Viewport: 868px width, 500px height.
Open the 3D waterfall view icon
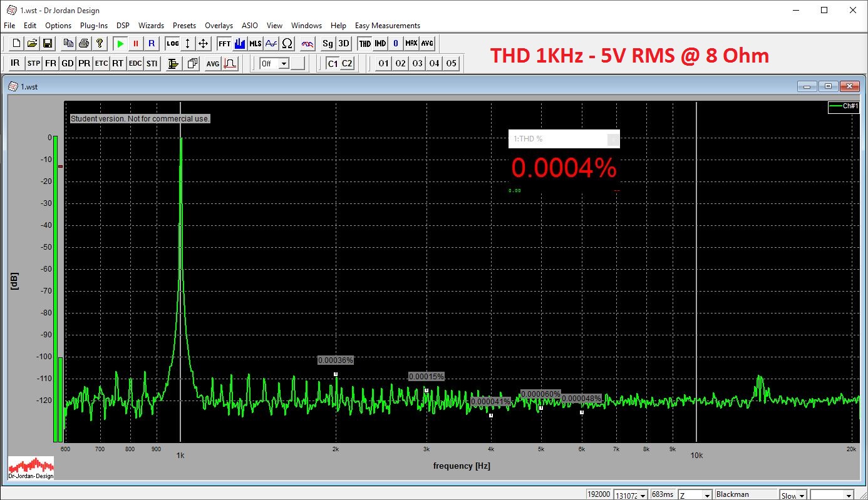[x=344, y=44]
